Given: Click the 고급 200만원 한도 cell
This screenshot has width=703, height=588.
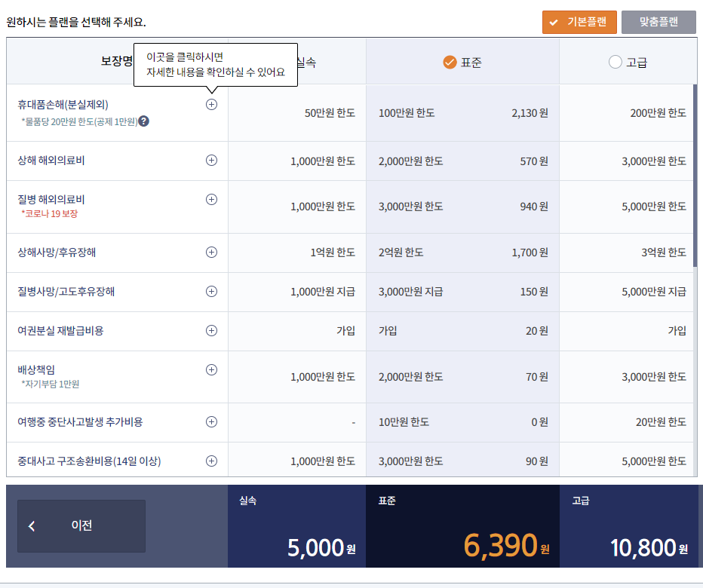Looking at the screenshot, I should 658,113.
